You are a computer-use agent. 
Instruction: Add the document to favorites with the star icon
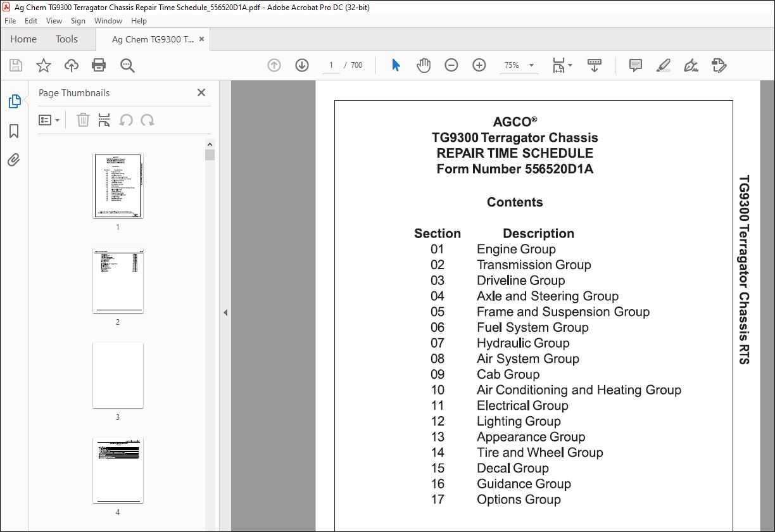point(44,65)
